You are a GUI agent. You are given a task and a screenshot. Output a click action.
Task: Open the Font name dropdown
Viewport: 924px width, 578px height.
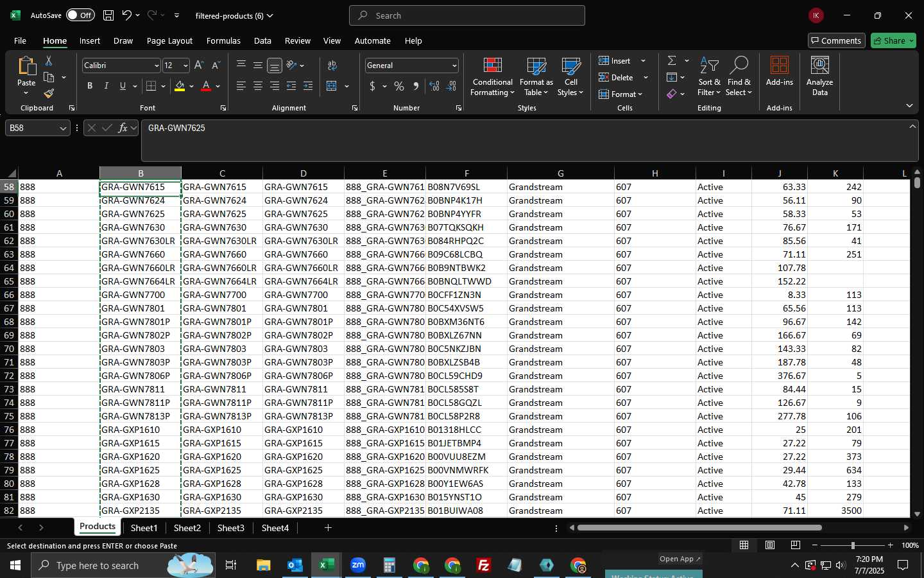click(156, 66)
